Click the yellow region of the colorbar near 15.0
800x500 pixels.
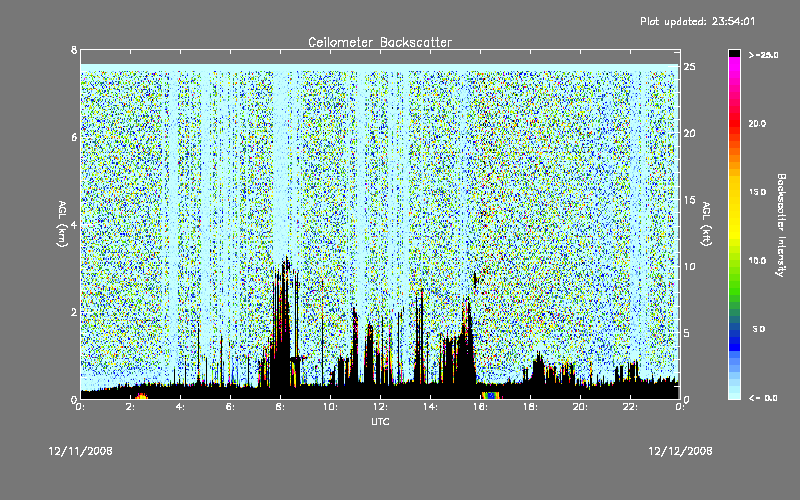pyautogui.click(x=734, y=192)
